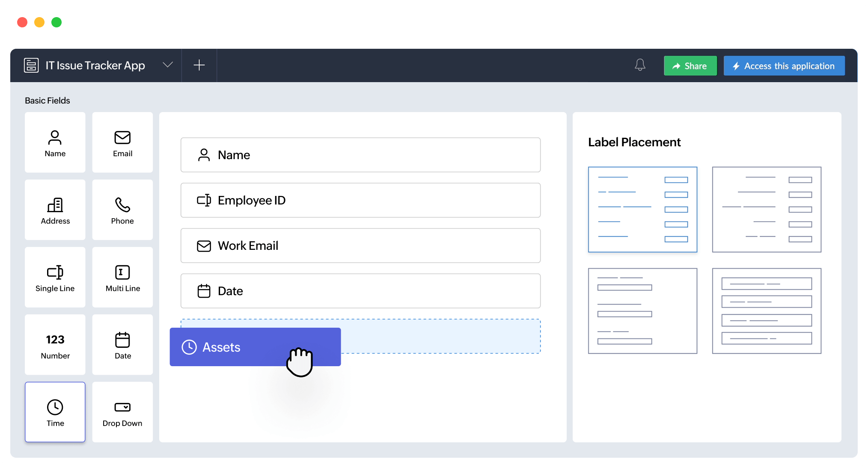
Task: Select the Phone field tile
Action: [122, 210]
